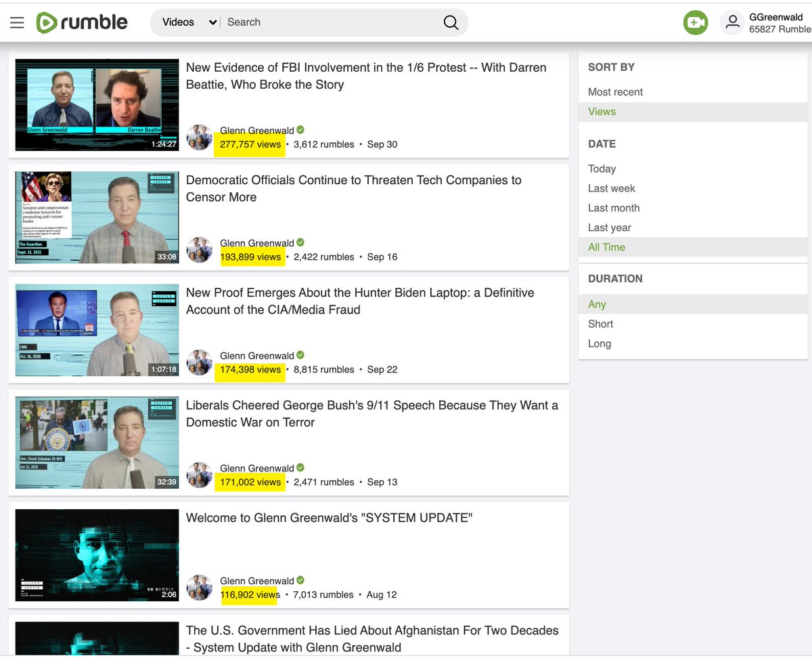Click into the Search input field

point(332,22)
